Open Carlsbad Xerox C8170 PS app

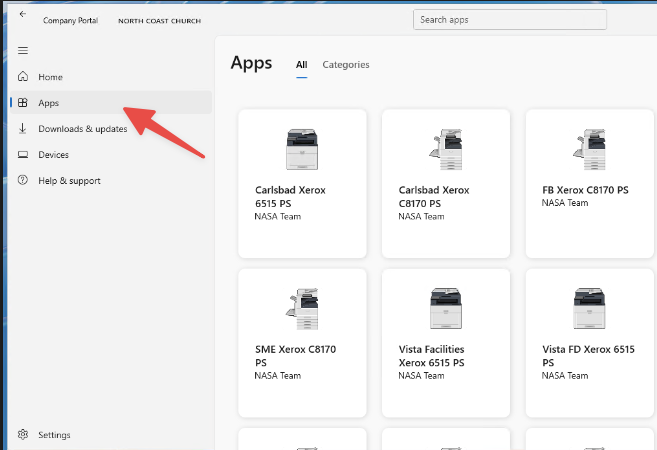446,183
